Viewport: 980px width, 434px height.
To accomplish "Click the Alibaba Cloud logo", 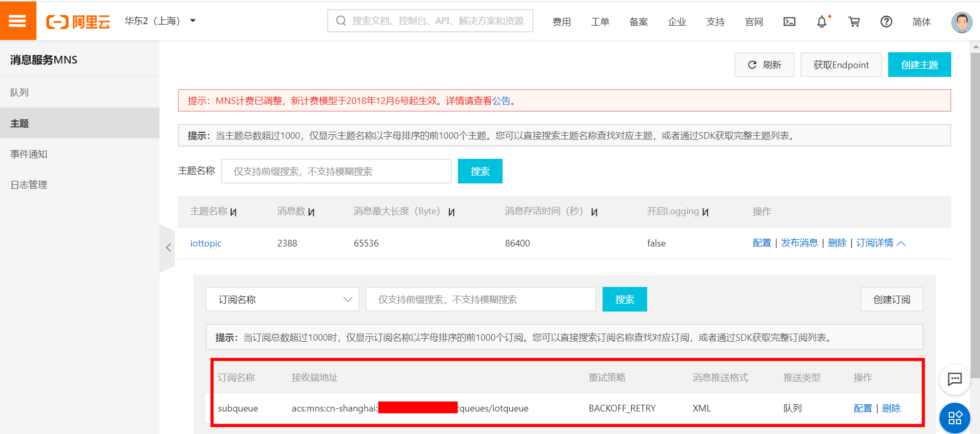I will tap(78, 22).
